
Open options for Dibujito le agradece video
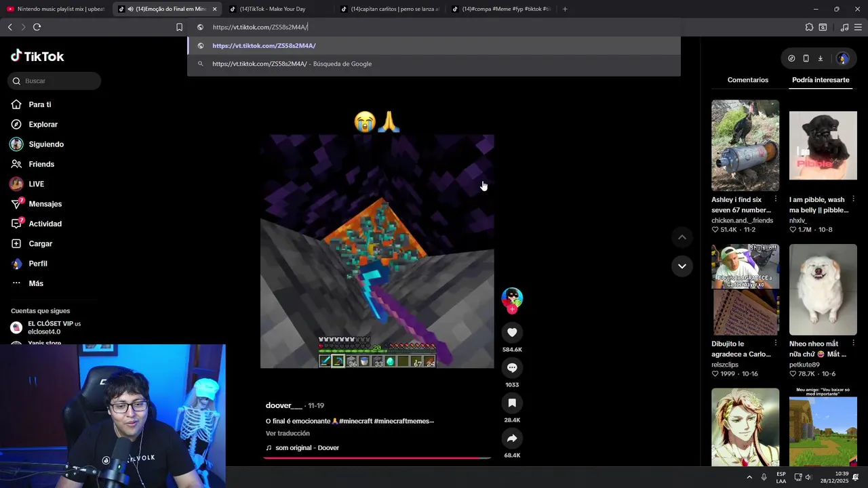tap(776, 344)
